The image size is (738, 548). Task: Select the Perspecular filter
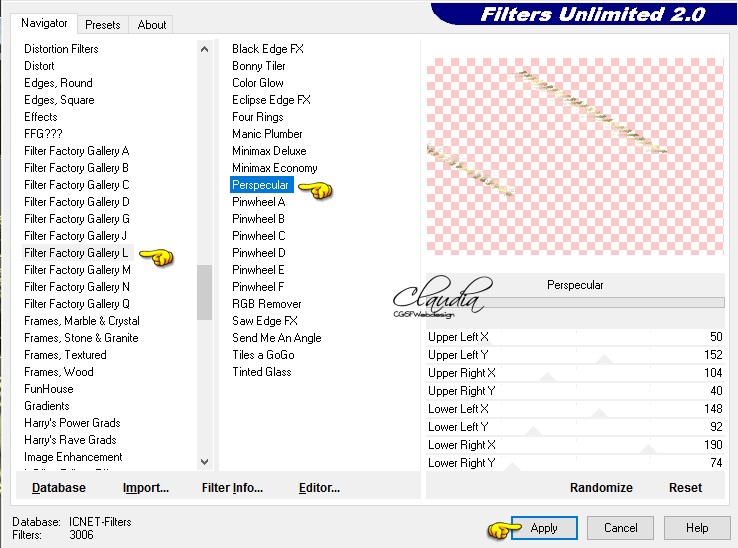[260, 185]
